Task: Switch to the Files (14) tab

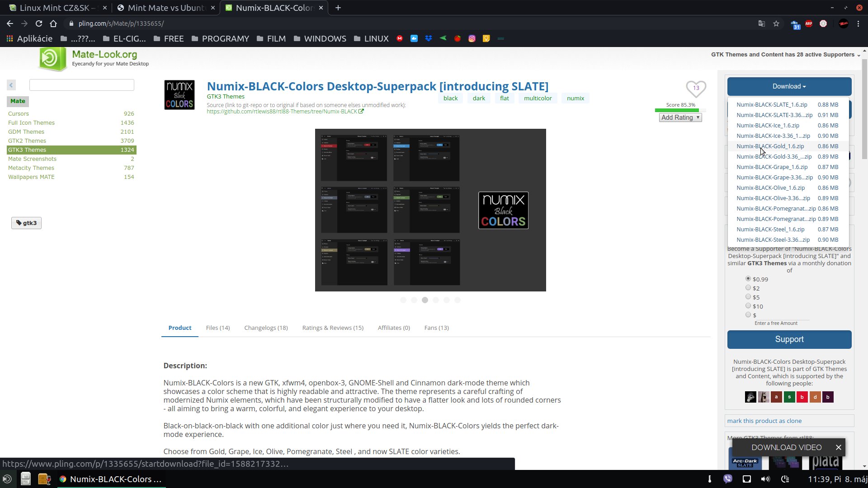Action: (217, 328)
